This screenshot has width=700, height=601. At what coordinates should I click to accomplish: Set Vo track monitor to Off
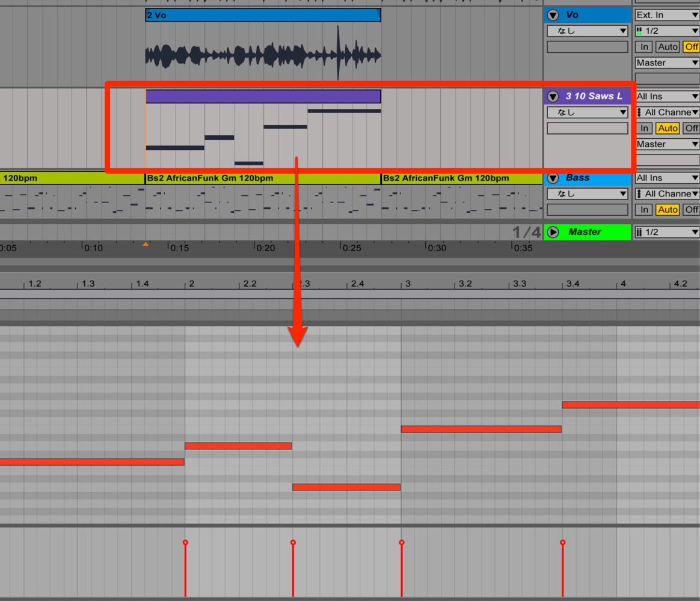pos(691,47)
